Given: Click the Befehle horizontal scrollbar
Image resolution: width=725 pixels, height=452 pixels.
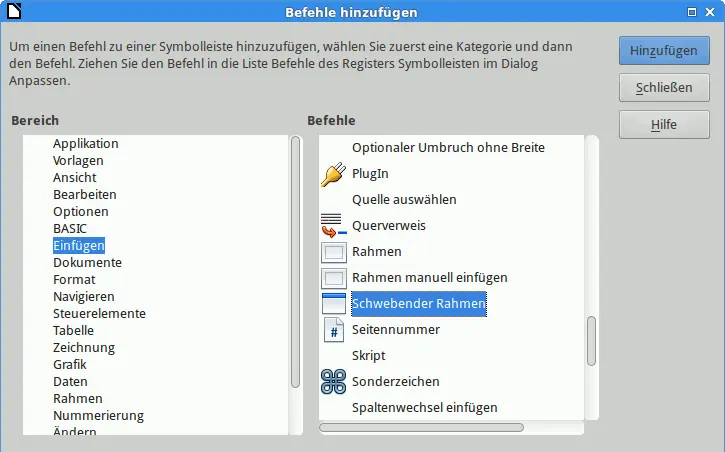Looking at the screenshot, I should [421, 427].
